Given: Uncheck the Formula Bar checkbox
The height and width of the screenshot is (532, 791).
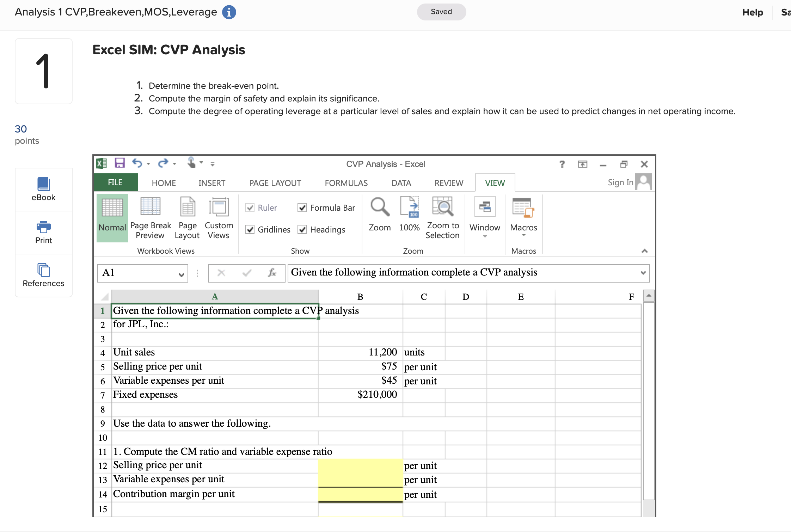Looking at the screenshot, I should point(302,208).
